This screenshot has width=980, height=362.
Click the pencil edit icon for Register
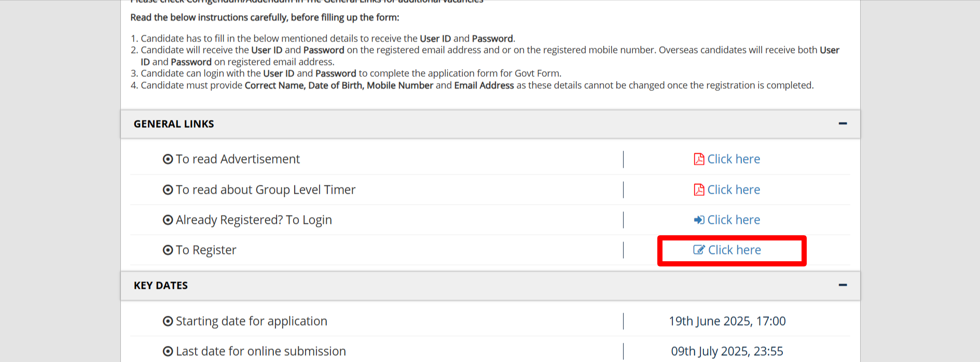point(699,250)
